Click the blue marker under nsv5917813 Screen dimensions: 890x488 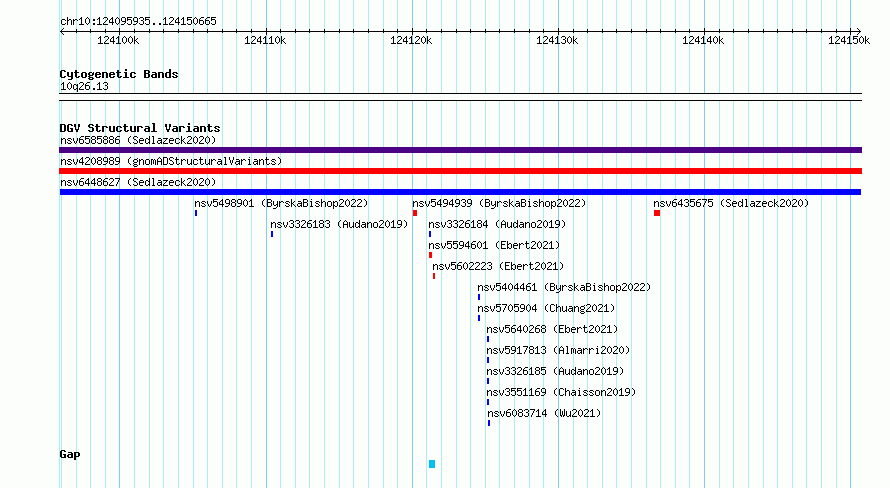(488, 360)
